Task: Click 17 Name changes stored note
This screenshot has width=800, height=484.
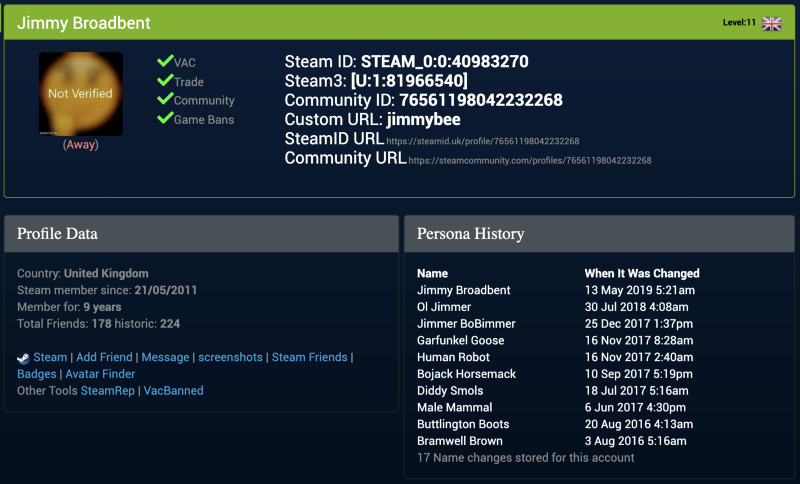Action: [x=526, y=458]
